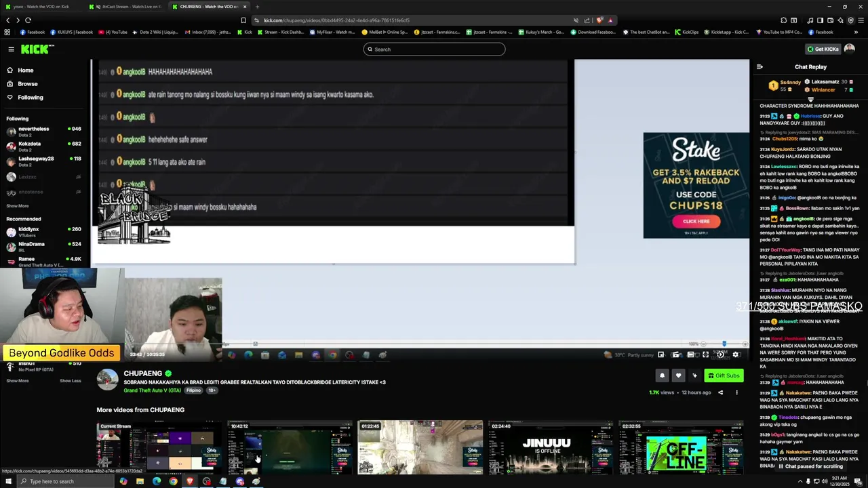Image resolution: width=868 pixels, height=488 pixels.
Task: Open a new browser tab
Action: tap(257, 6)
